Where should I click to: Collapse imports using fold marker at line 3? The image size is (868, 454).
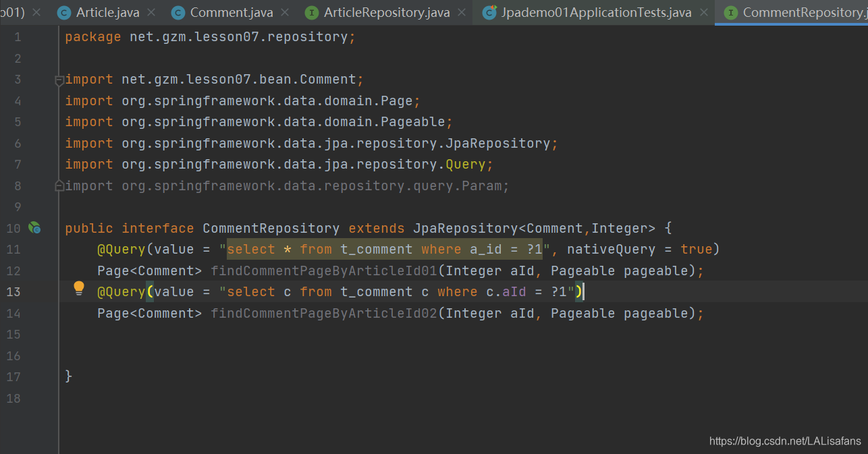(x=59, y=80)
